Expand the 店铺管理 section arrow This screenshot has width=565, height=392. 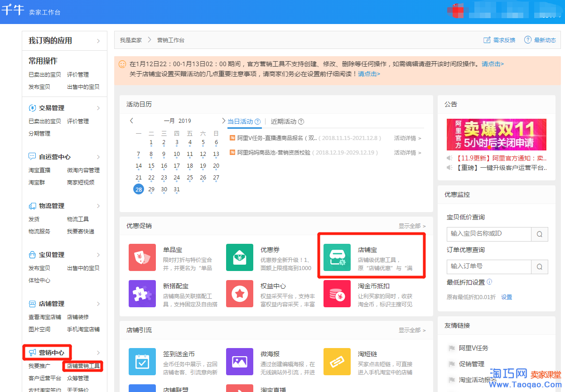pos(98,304)
